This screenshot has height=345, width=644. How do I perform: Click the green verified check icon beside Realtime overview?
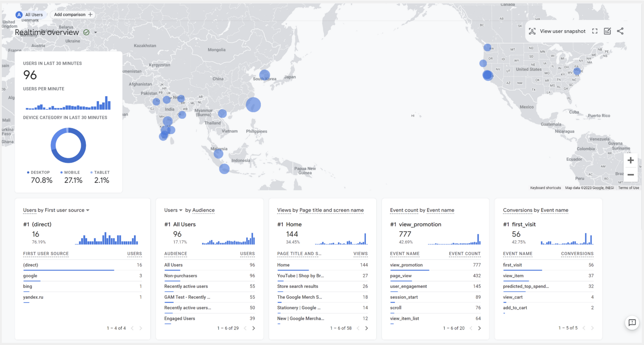point(86,32)
